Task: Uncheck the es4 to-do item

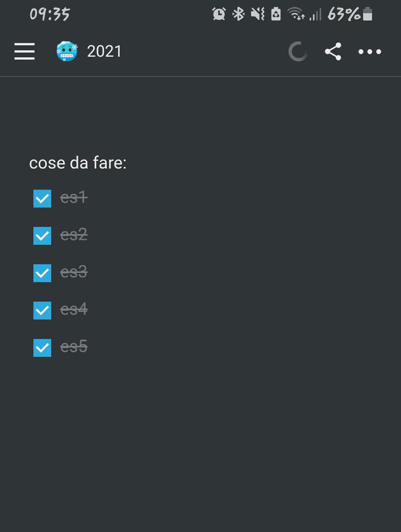Action: click(42, 310)
